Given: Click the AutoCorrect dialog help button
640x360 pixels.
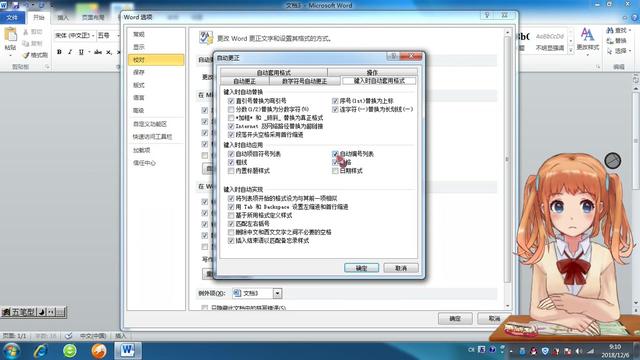Looking at the screenshot, I should tap(393, 56).
